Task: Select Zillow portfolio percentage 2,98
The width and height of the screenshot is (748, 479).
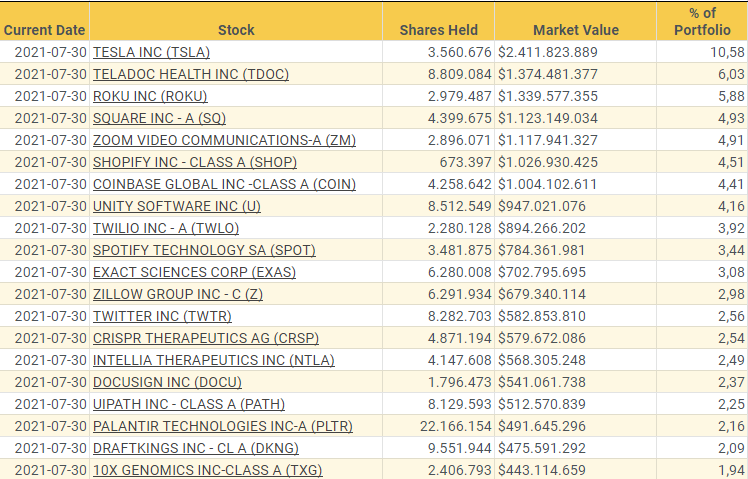Action: coord(731,293)
